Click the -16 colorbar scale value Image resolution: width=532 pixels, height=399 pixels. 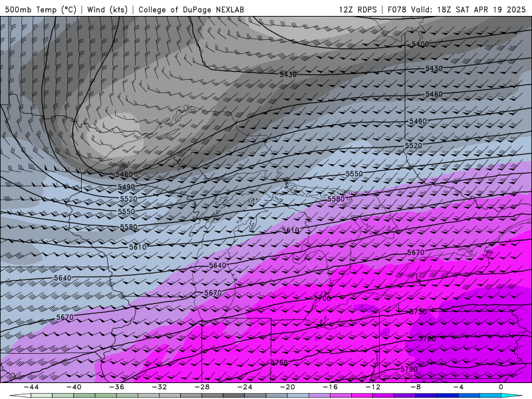click(330, 387)
